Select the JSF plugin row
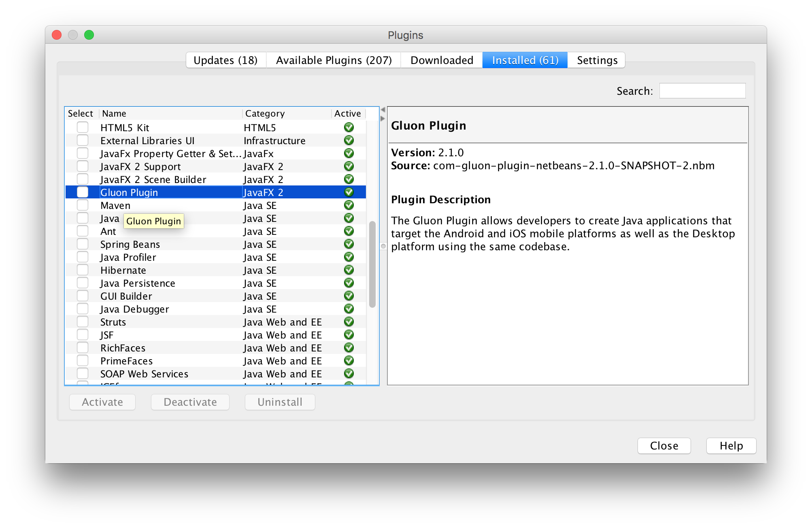 tap(216, 335)
